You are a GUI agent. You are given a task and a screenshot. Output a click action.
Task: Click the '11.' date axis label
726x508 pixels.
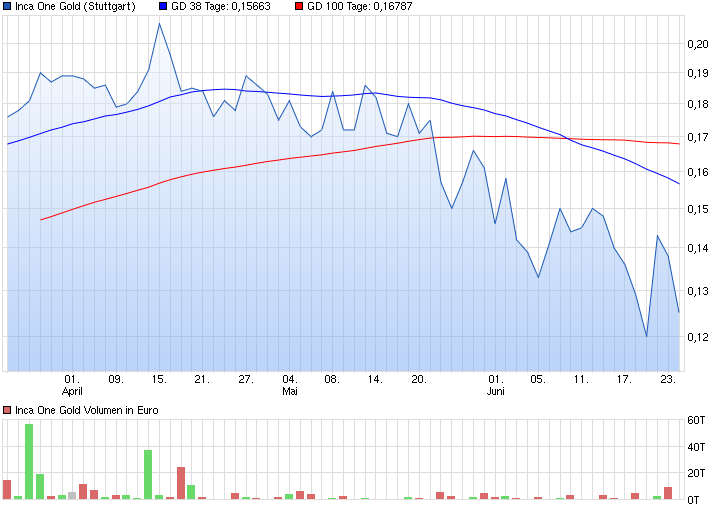(x=581, y=379)
